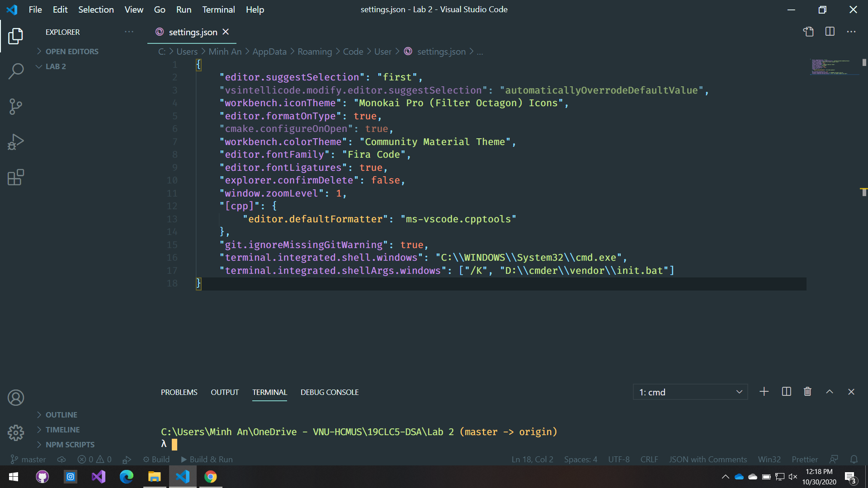Viewport: 868px width, 488px height.
Task: Run Build & Run from the status bar
Action: (x=207, y=459)
